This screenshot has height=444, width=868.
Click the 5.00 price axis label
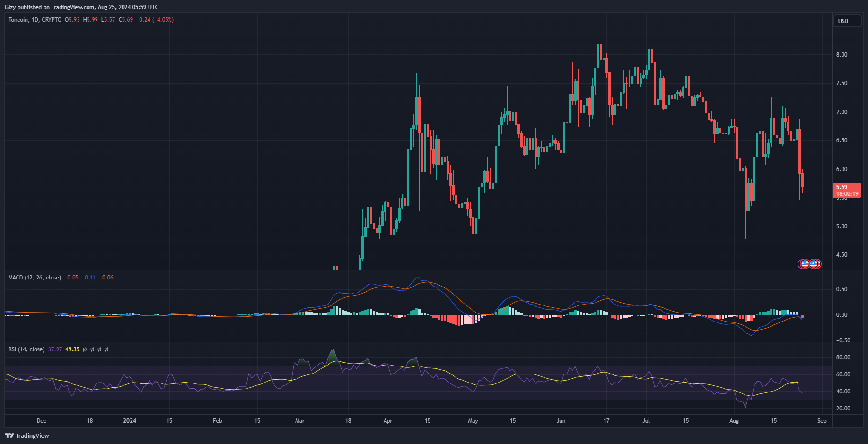(x=842, y=226)
